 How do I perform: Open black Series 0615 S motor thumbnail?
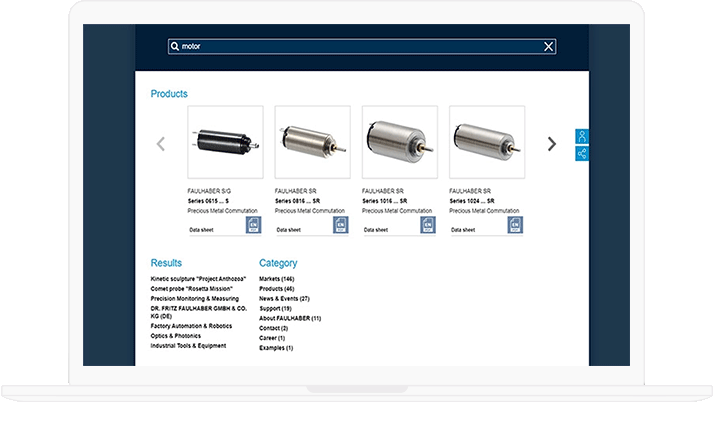pyautogui.click(x=225, y=142)
